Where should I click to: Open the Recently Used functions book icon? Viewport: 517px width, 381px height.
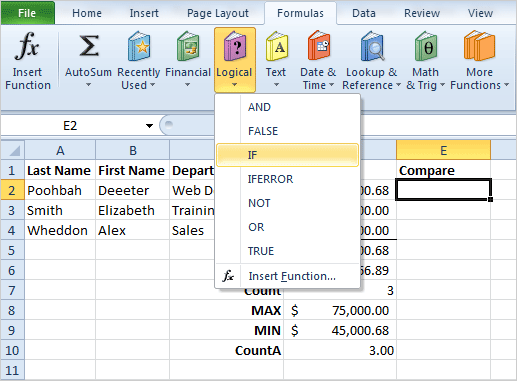click(x=139, y=46)
